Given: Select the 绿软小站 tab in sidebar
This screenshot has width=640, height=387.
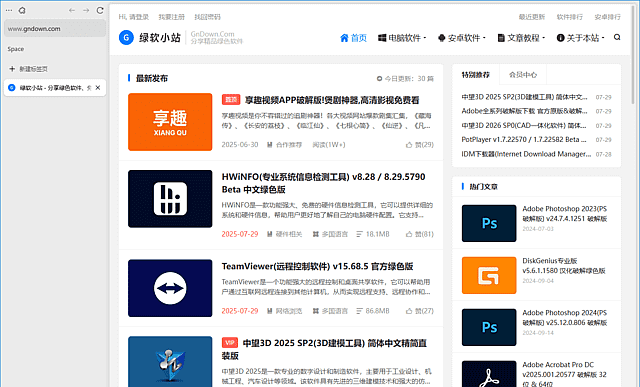Looking at the screenshot, I should point(55,88).
